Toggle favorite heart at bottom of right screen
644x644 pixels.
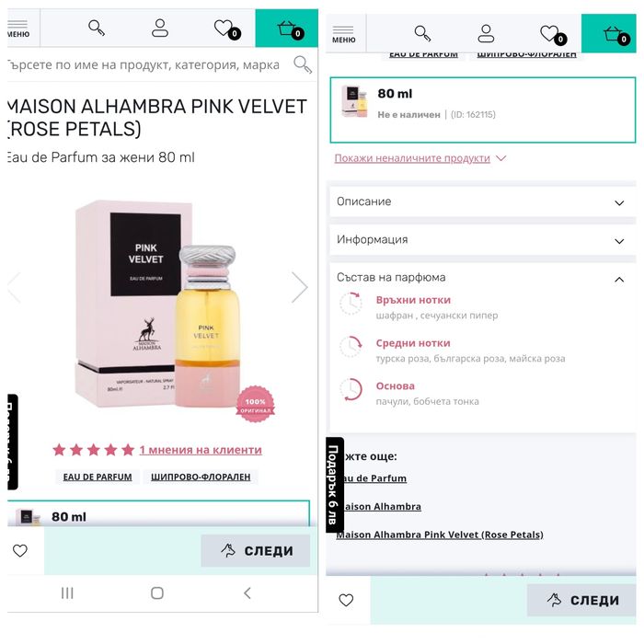pyautogui.click(x=346, y=600)
